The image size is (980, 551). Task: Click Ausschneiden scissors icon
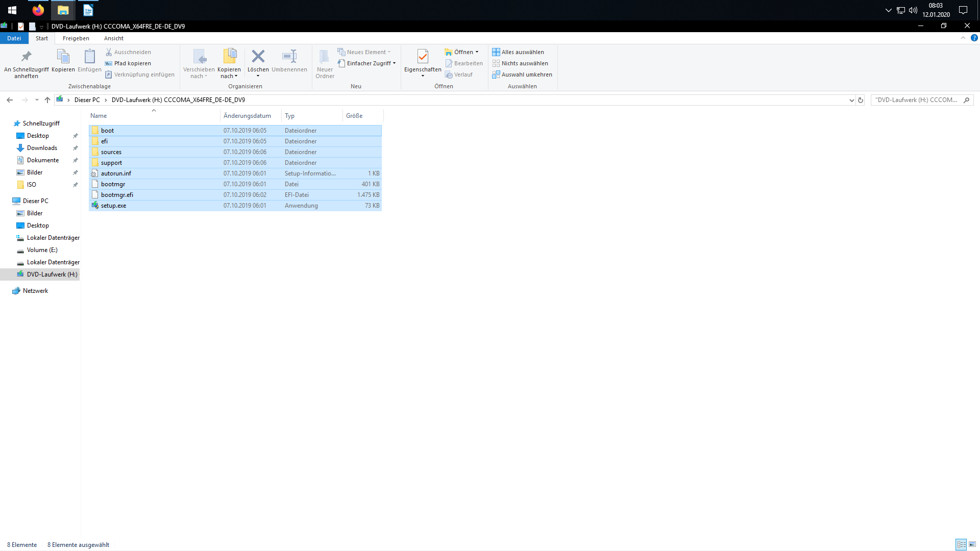click(x=109, y=52)
